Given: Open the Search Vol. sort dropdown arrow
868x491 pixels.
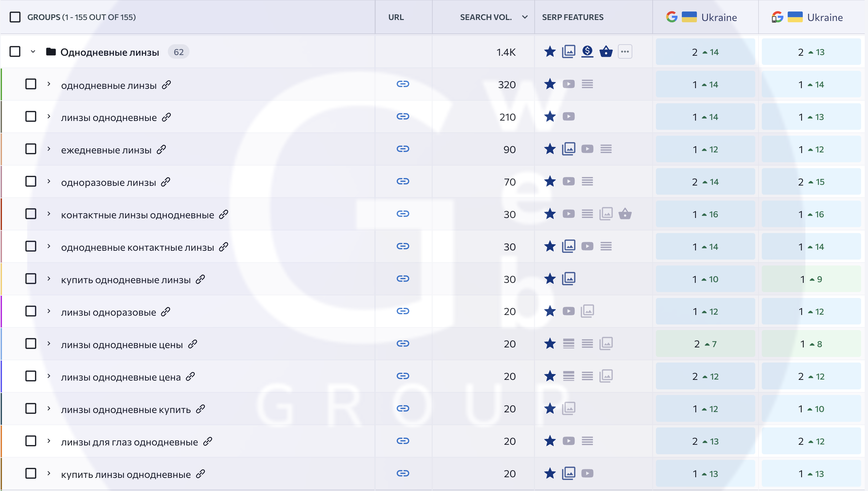Looking at the screenshot, I should coord(525,17).
